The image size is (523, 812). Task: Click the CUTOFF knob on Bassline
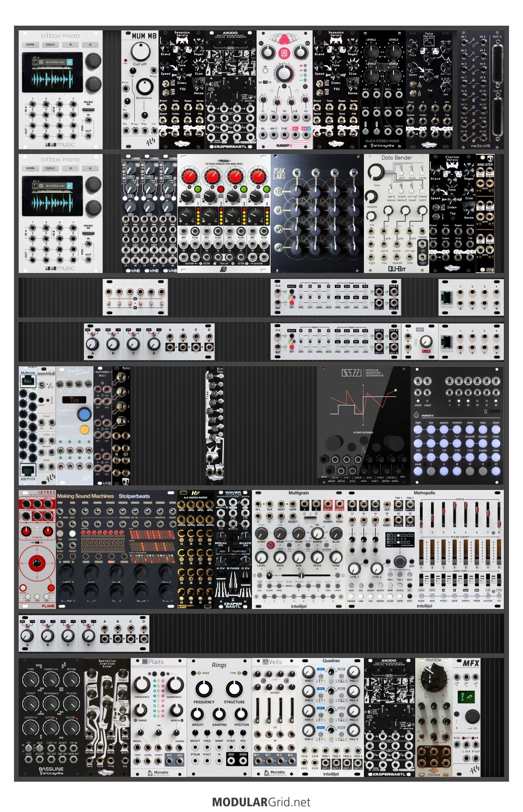pyautogui.click(x=31, y=703)
